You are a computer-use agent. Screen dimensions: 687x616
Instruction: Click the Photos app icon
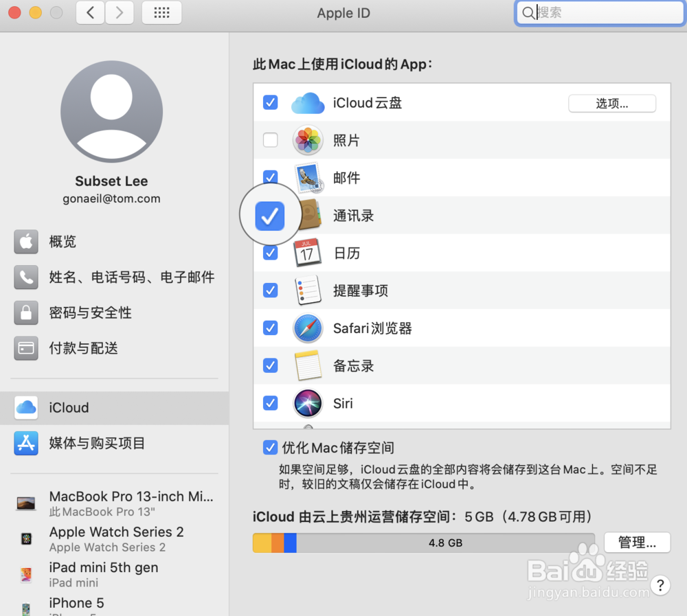tap(308, 140)
